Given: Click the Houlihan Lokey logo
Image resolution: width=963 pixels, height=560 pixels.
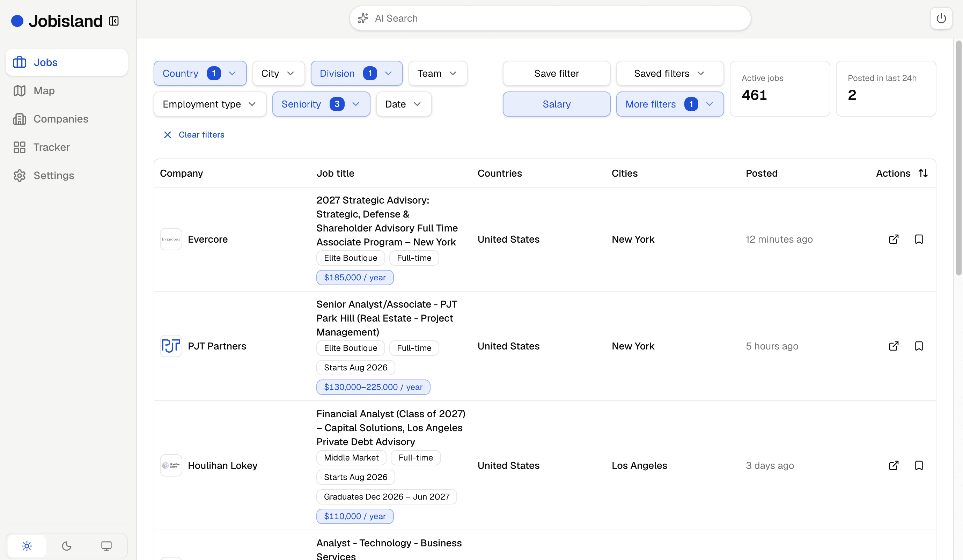Looking at the screenshot, I should 171,465.
